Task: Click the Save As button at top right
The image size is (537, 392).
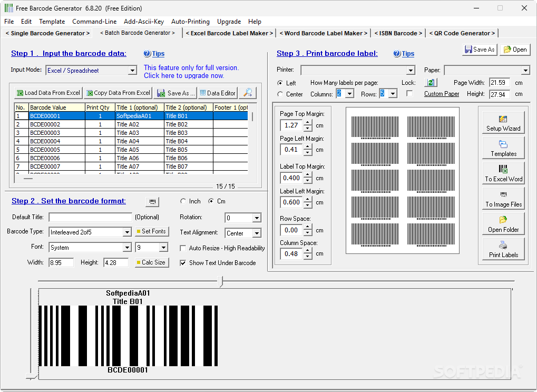Action: click(x=480, y=50)
